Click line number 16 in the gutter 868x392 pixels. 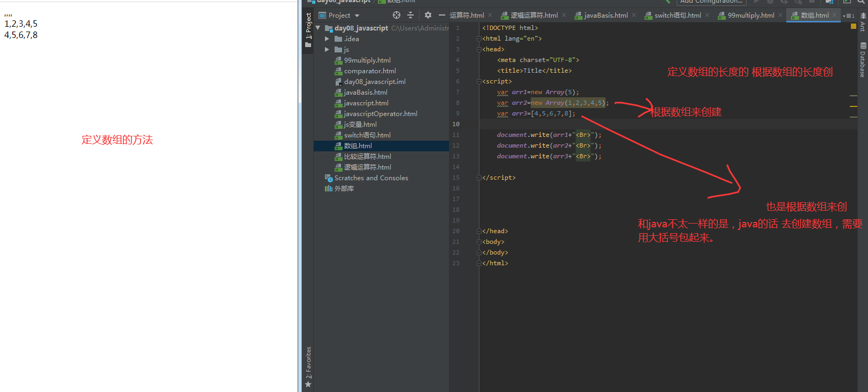point(456,188)
